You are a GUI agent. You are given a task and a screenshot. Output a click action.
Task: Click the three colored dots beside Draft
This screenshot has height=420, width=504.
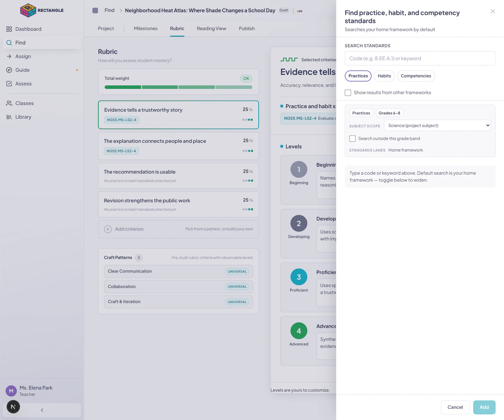click(300, 11)
